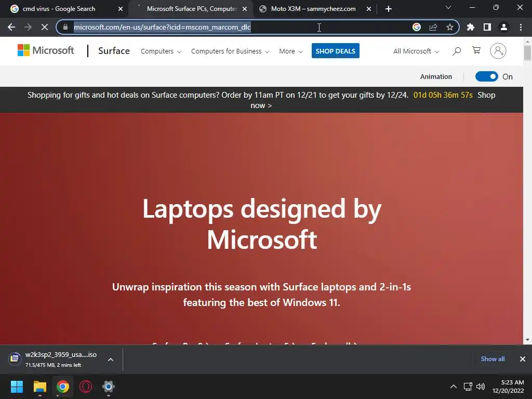
Task: Bookmark this page with the star icon
Action: tap(450, 27)
